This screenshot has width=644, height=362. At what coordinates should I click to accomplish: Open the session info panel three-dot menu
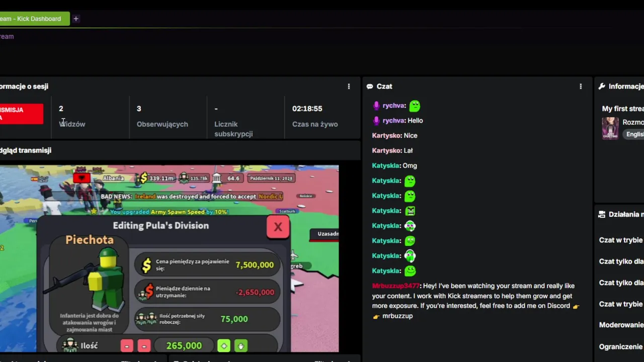tap(349, 86)
